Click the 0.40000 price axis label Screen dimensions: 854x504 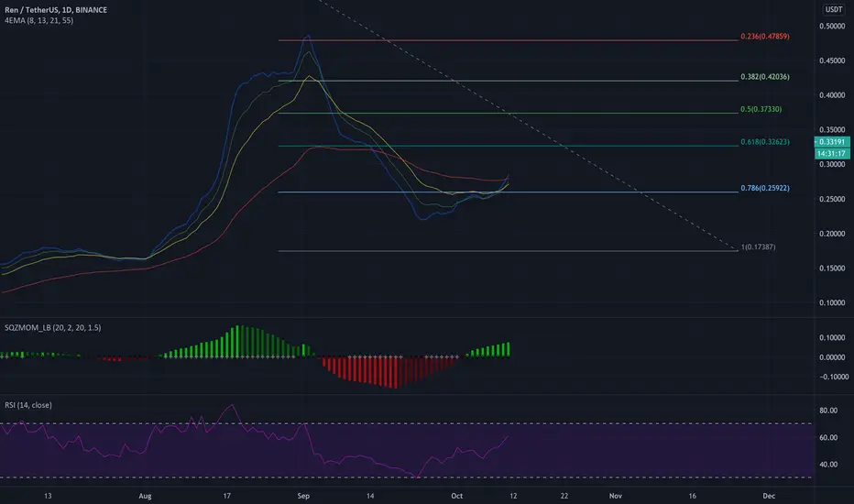[832, 95]
